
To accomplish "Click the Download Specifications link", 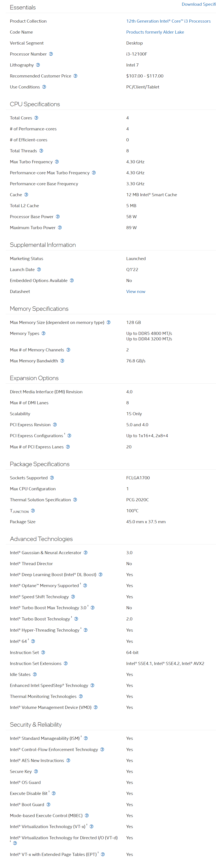I will 199,4.
